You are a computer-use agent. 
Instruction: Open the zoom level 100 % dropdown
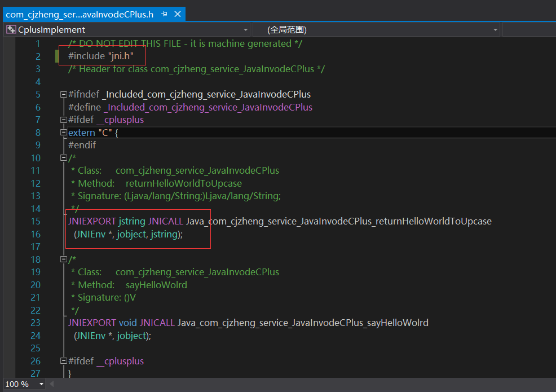tap(41, 384)
